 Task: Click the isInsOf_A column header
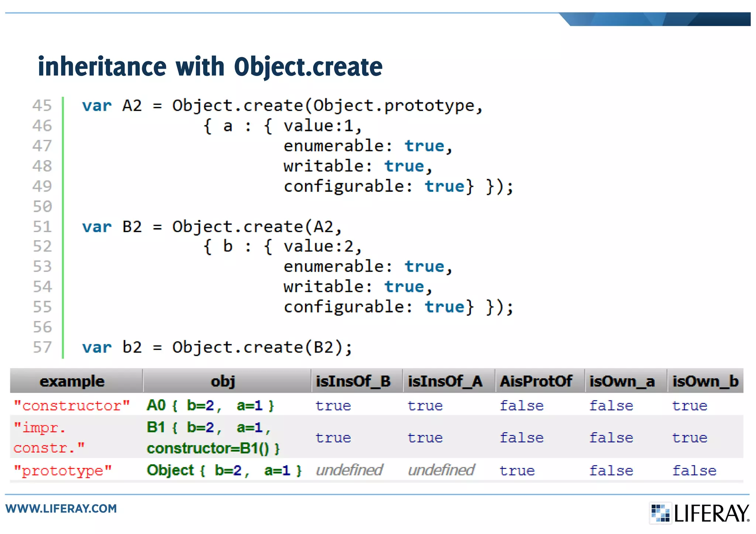point(445,381)
